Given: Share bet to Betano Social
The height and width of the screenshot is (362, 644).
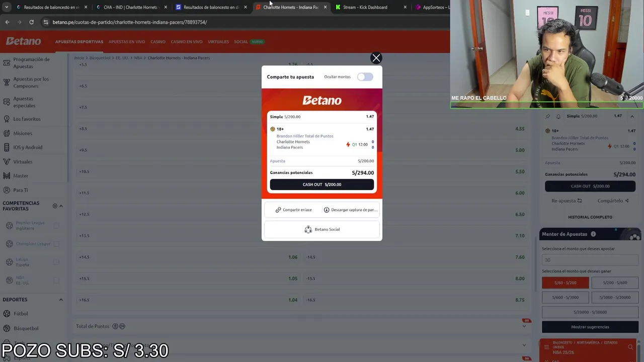Looking at the screenshot, I should (322, 229).
